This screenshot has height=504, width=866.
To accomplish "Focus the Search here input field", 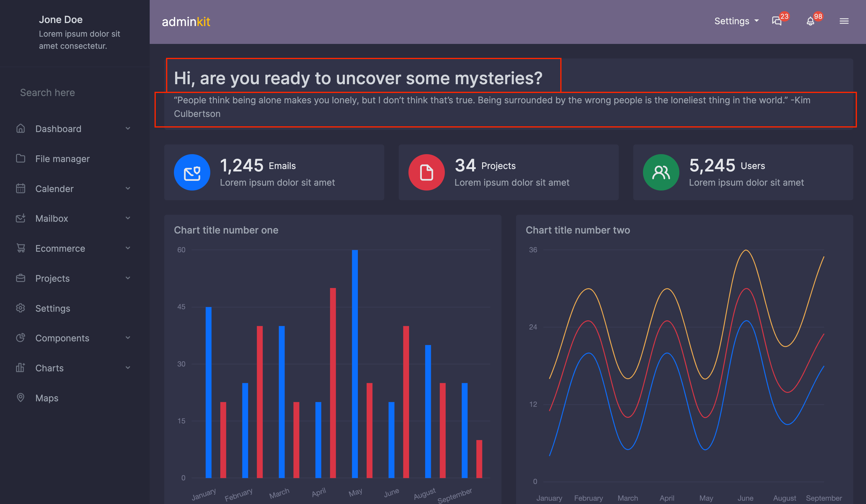I will pos(75,92).
